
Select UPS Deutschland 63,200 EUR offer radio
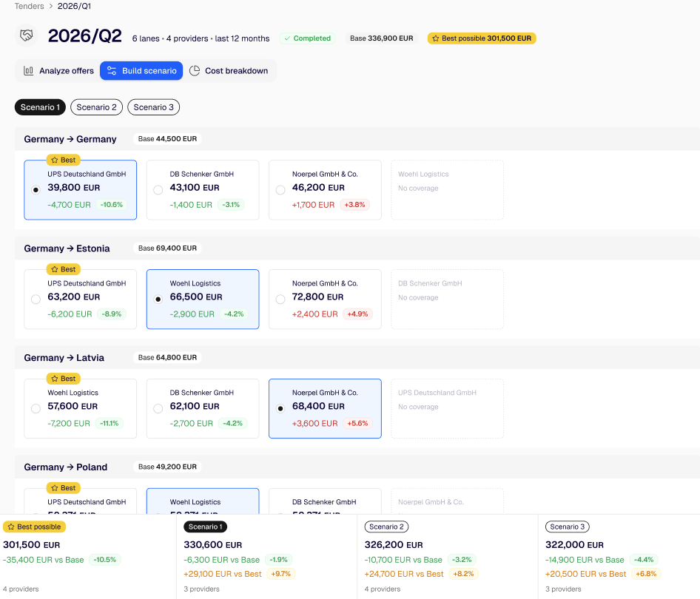coord(36,299)
